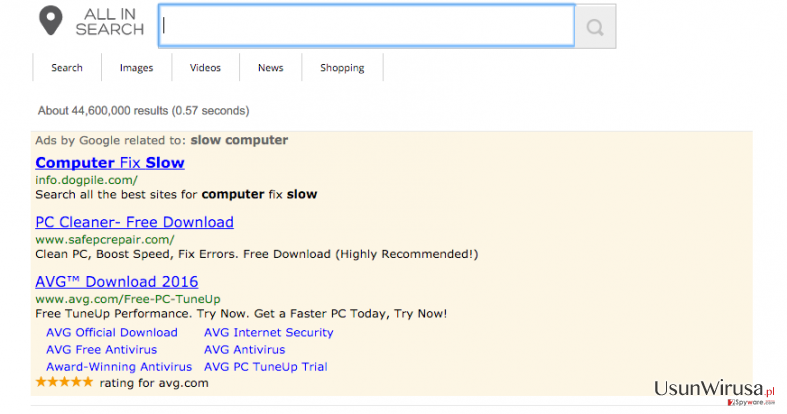Screen dimensions: 787x414
Task: Open the Award-Winning Antivirus sitelink
Action: [x=119, y=366]
